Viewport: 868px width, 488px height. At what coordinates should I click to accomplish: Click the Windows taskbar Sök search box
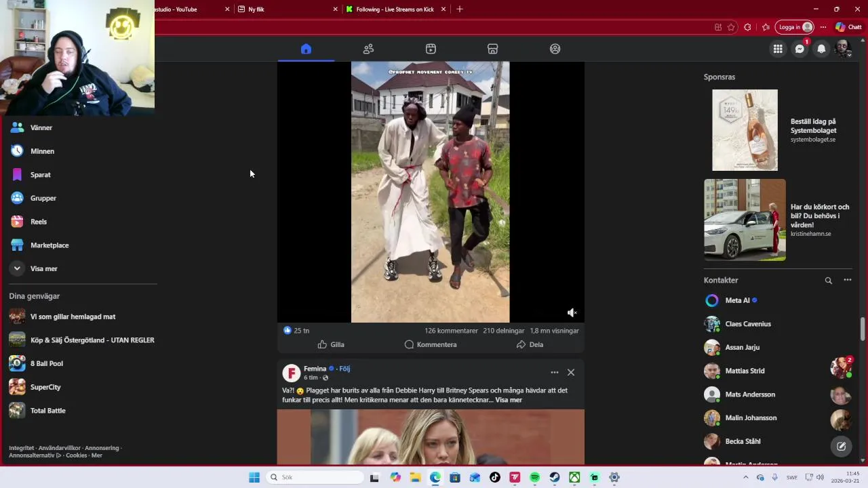(315, 477)
